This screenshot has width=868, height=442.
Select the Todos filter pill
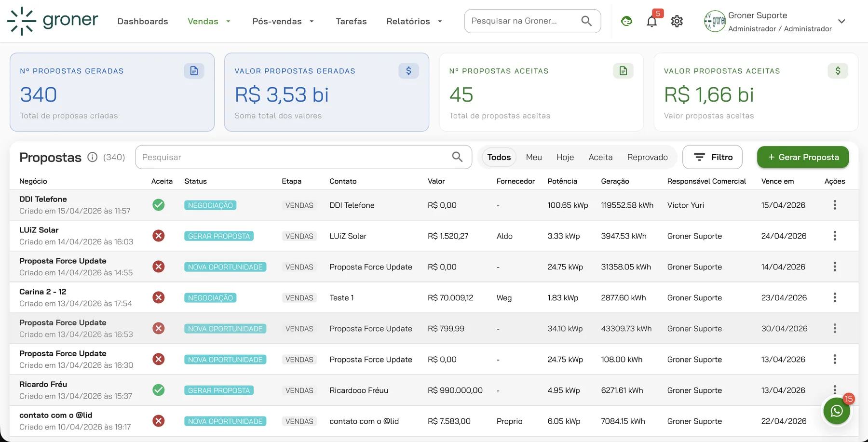[x=499, y=157]
